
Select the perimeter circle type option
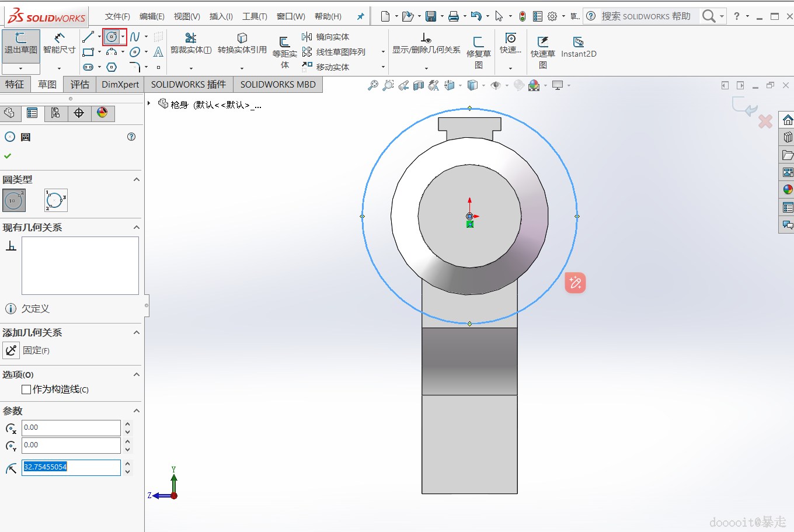tap(56, 200)
